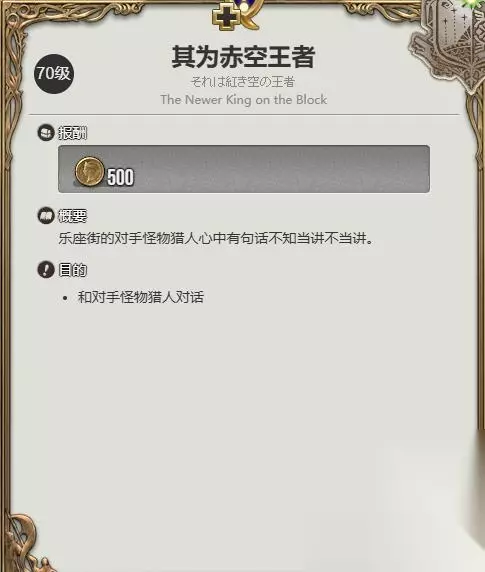Click the 报酬 reward section icon
This screenshot has height=572, width=485.
pos(46,132)
